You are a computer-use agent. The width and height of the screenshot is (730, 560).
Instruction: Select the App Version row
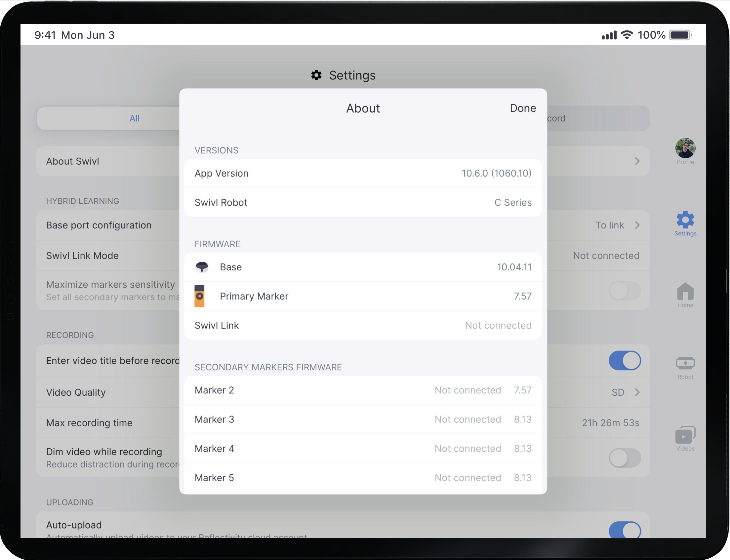pos(363,173)
